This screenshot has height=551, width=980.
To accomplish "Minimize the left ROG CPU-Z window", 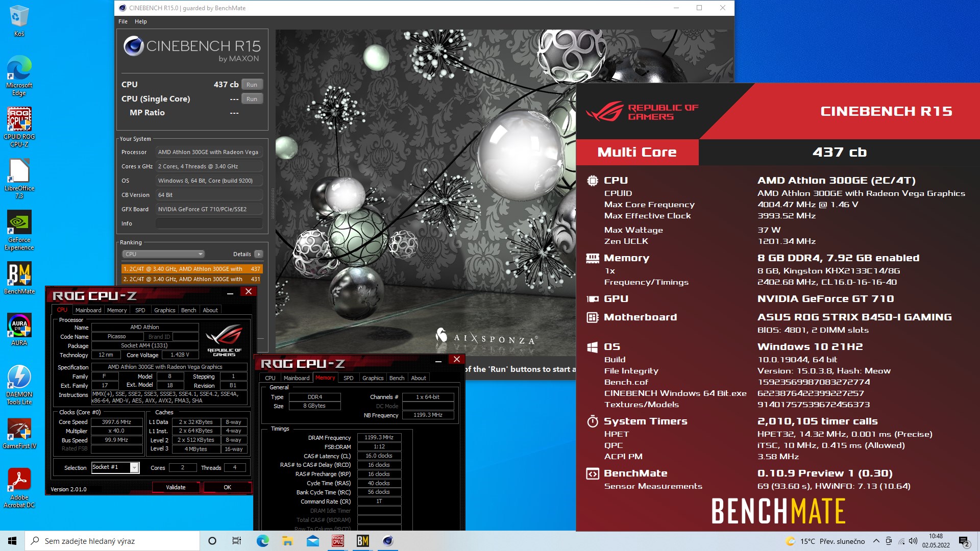I will click(x=230, y=292).
